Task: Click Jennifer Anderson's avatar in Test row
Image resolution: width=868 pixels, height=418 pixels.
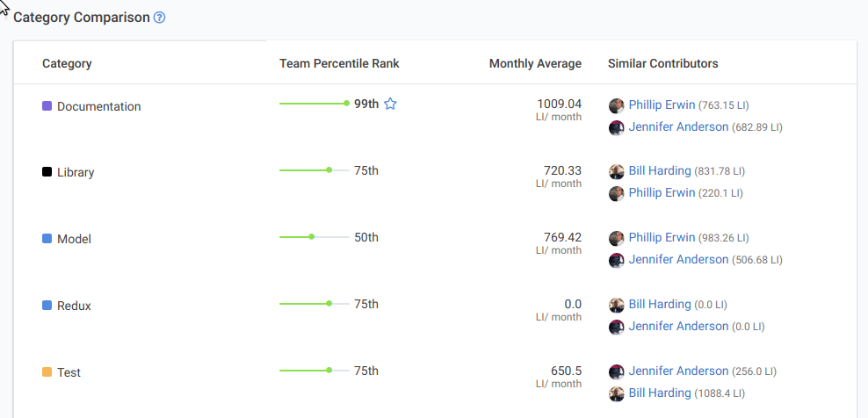Action: [617, 371]
